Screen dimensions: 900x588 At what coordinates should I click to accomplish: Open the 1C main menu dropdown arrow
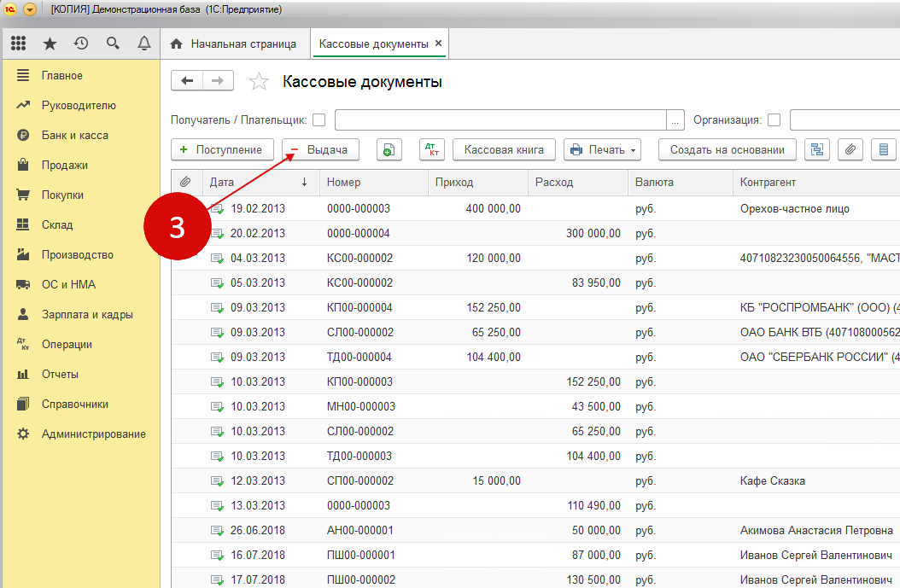30,9
